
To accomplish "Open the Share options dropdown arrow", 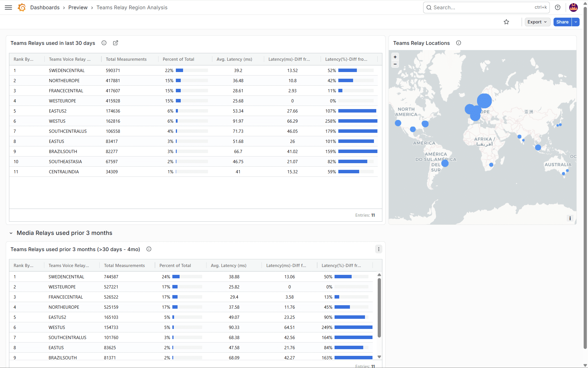I will click(576, 22).
